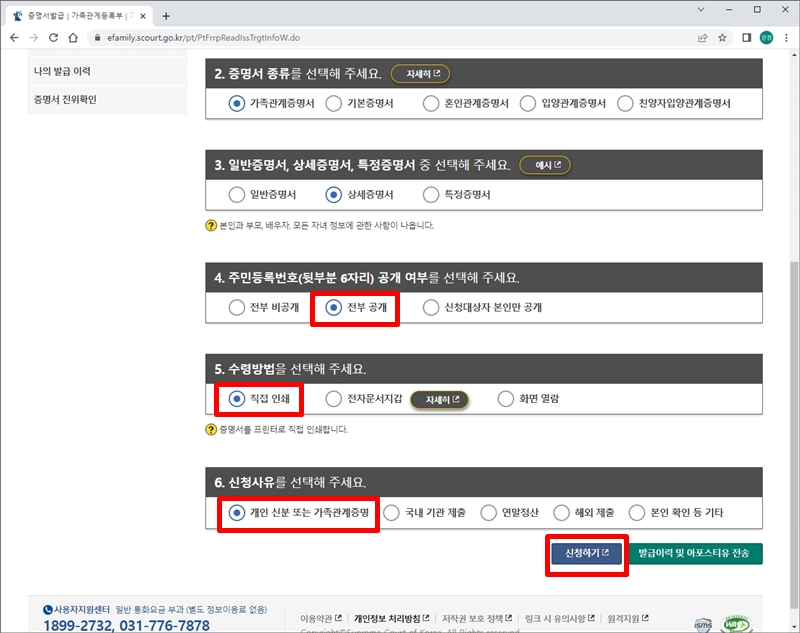Click help icon under certificate detail section
Viewport: 800px width, 633px height.
pyautogui.click(x=211, y=225)
